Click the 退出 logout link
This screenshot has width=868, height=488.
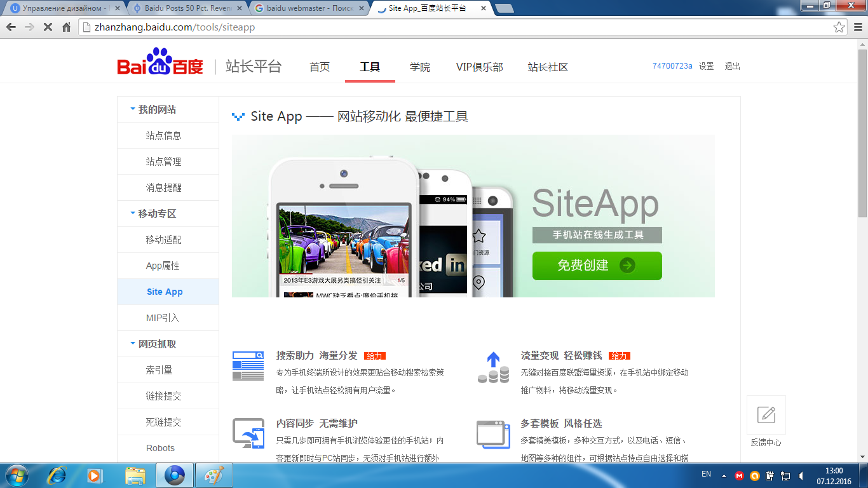[x=733, y=66]
